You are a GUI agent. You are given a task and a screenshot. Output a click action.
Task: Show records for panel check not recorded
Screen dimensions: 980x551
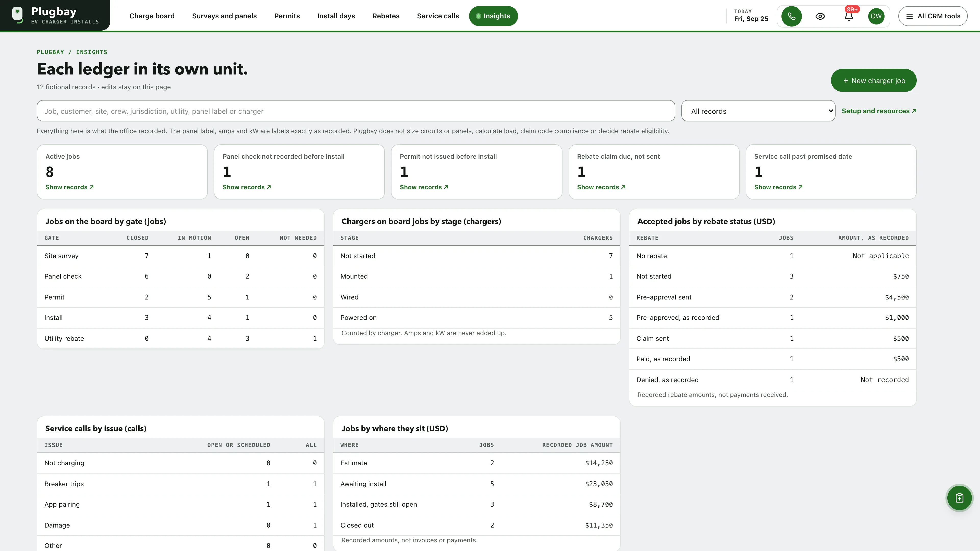pos(247,187)
